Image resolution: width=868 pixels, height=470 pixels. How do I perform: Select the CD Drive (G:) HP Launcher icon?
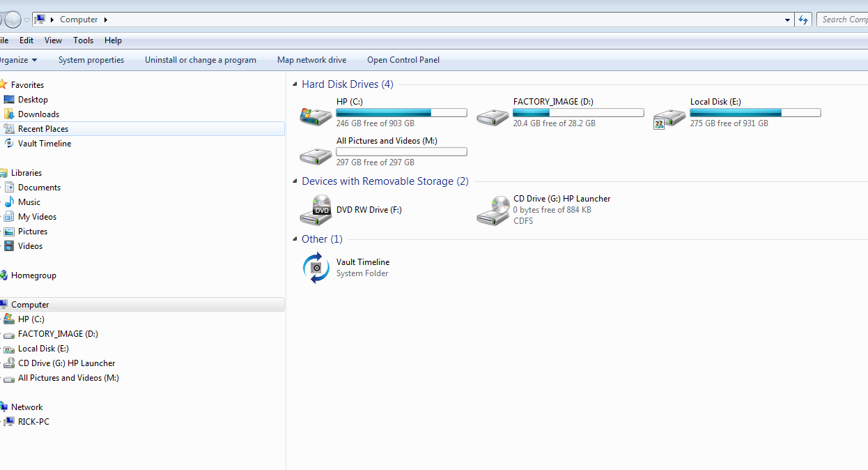point(493,209)
